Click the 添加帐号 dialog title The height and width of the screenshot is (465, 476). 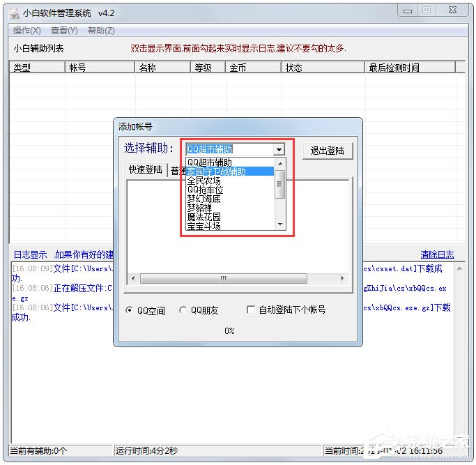pos(135,126)
